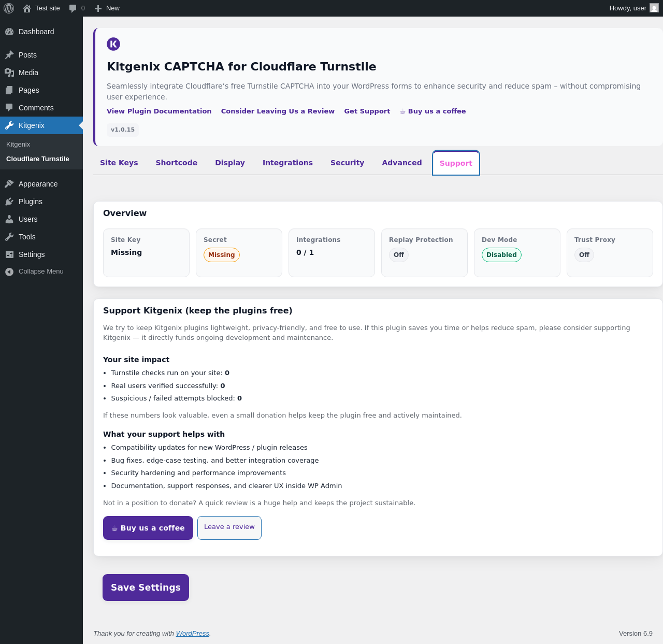The height and width of the screenshot is (644, 663).
Task: Click the Secret Missing status badge
Action: pos(222,255)
